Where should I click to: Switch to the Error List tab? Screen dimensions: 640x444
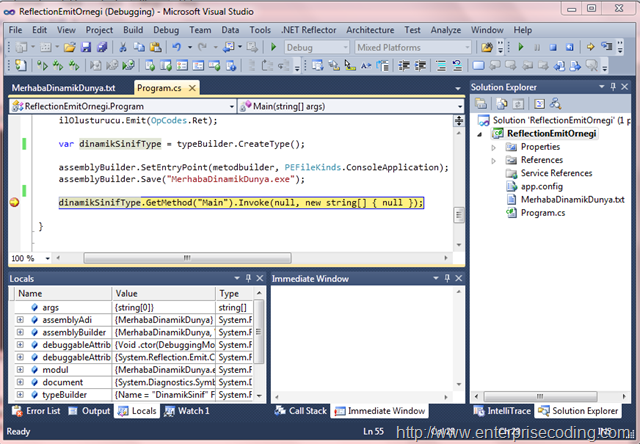[x=37, y=411]
